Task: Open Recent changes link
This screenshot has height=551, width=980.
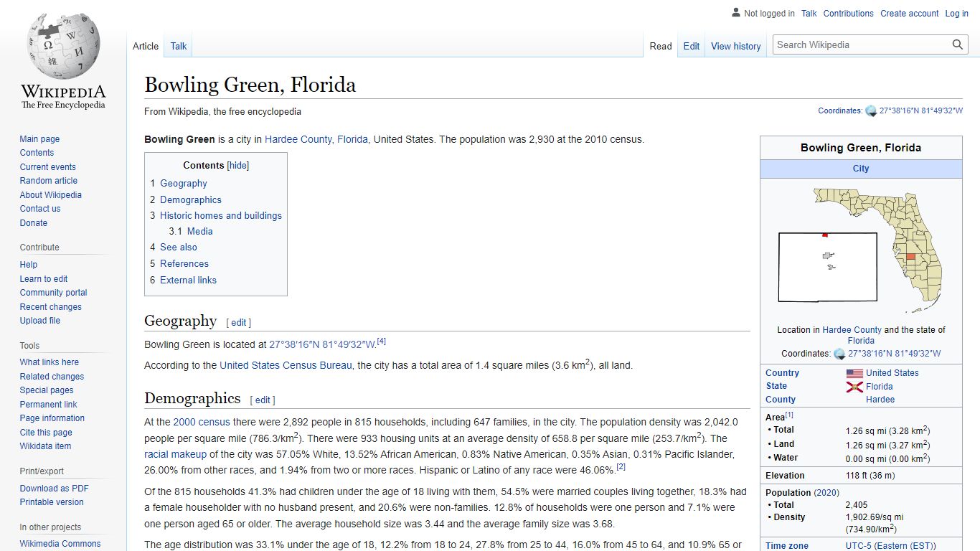Action: coord(50,307)
